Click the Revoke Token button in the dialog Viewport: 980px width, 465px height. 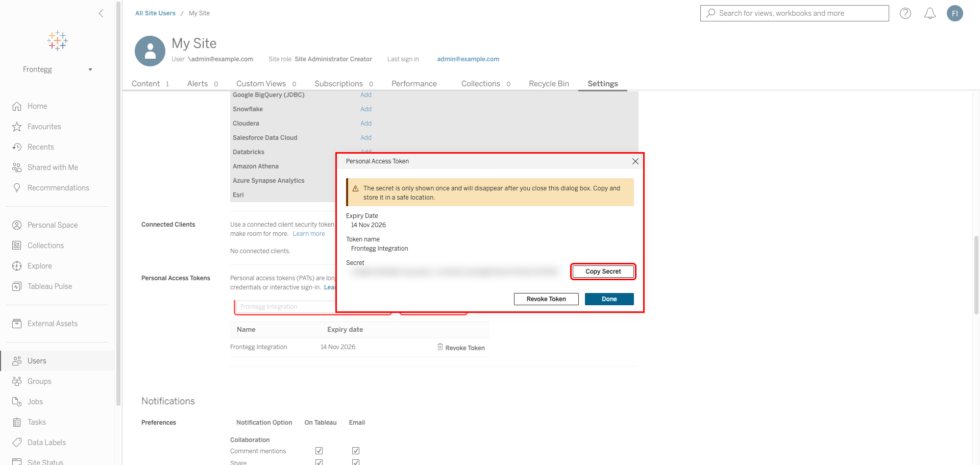546,299
